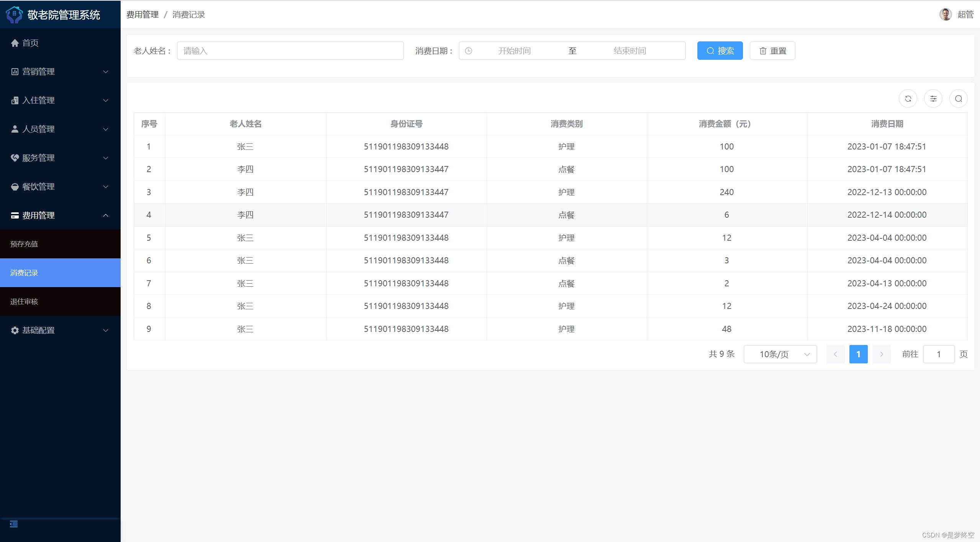Expand the 人员管理 menu chevron
The width and height of the screenshot is (980, 542).
click(106, 129)
